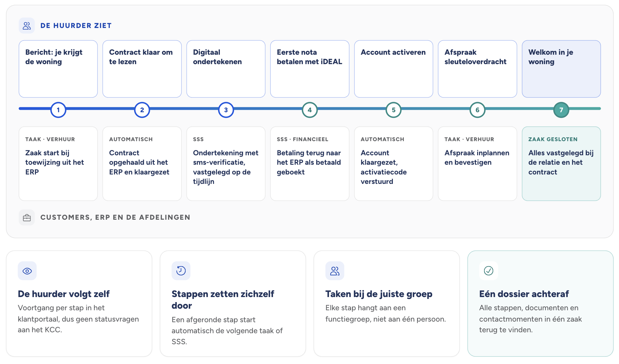This screenshot has height=364, width=619.
Task: Click the checkmark icon above Eén dossier achteraf
Action: pos(488,271)
